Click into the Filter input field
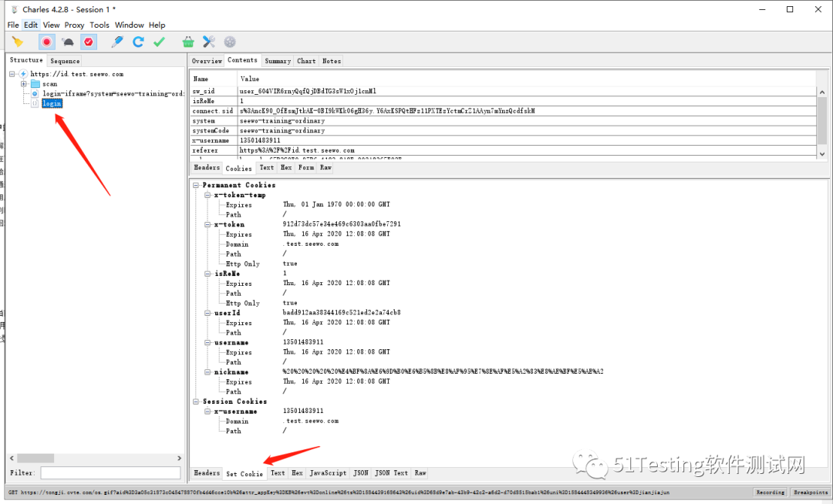833x504 pixels. 110,472
